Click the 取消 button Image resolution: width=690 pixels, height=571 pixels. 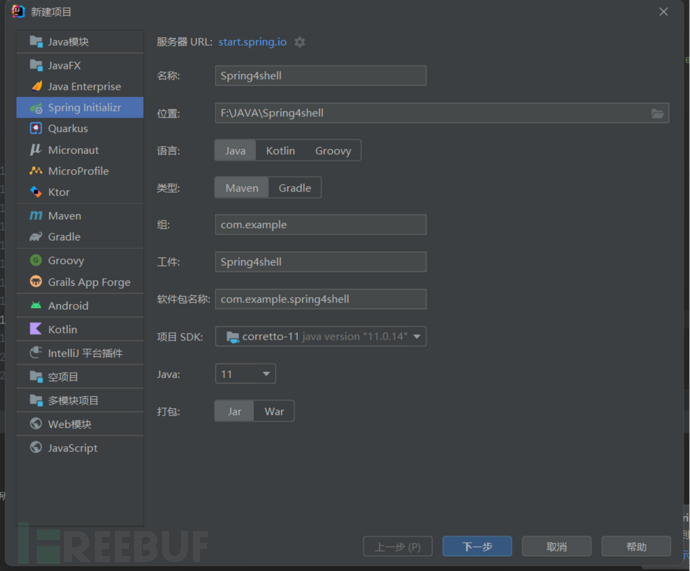coord(557,547)
